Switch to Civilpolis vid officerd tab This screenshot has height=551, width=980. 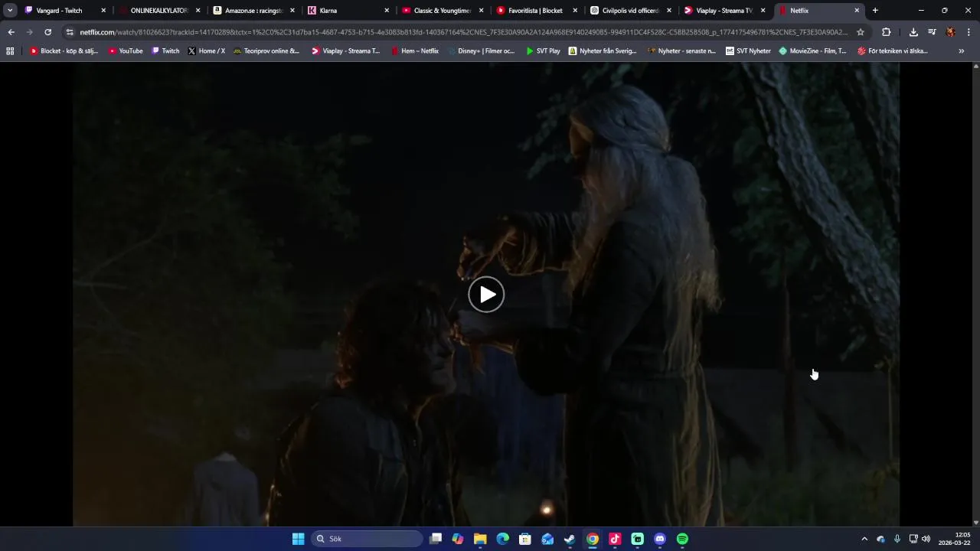coord(630,11)
